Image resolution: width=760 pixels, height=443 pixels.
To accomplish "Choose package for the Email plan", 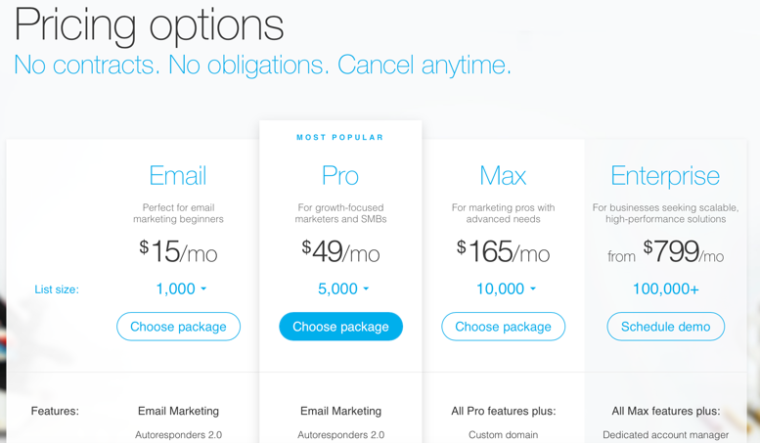I will [x=178, y=327].
